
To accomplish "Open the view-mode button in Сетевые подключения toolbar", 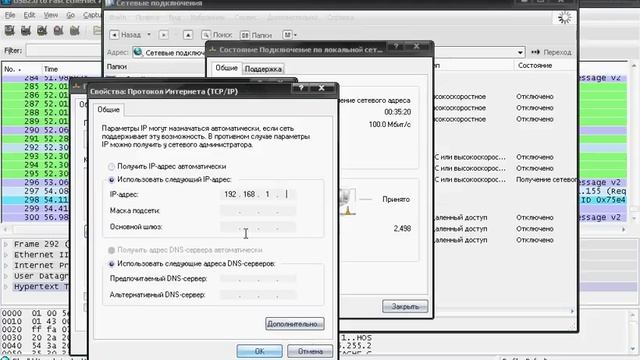I will [289, 35].
